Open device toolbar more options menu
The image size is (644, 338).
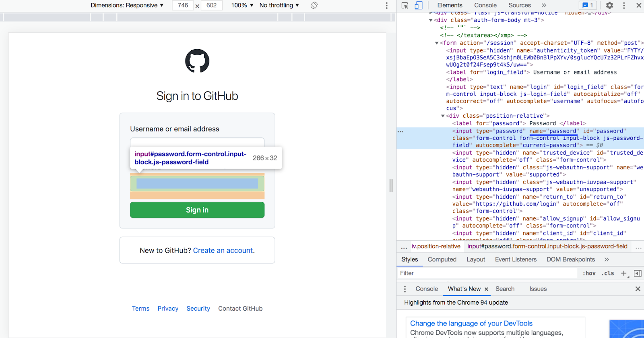[x=387, y=5]
